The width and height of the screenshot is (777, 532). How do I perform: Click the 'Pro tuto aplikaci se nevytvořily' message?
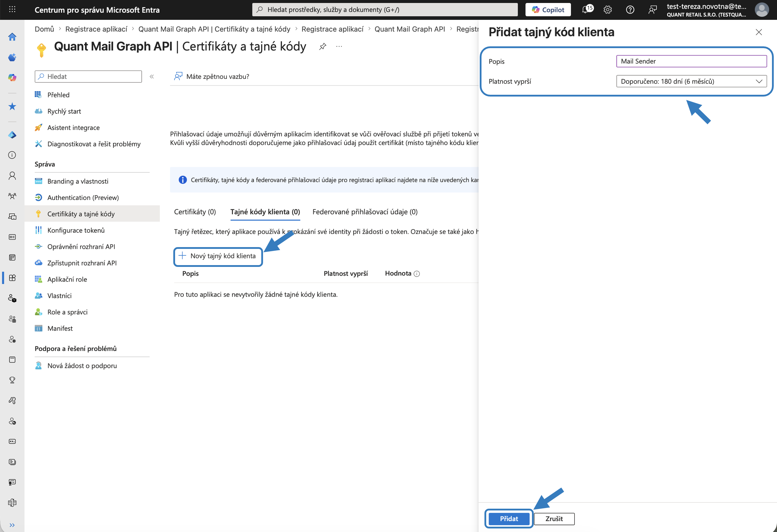pyautogui.click(x=256, y=295)
